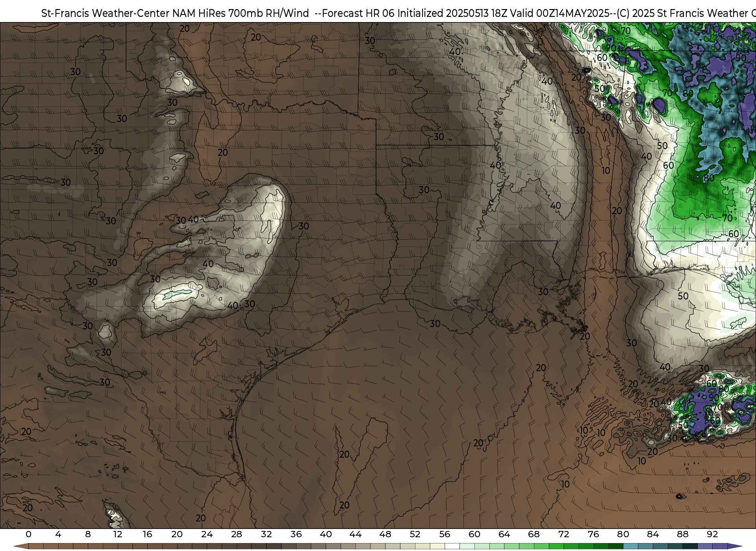Click the colorbar tick label "88"
Screen dimensions: 756x551
pos(682,534)
